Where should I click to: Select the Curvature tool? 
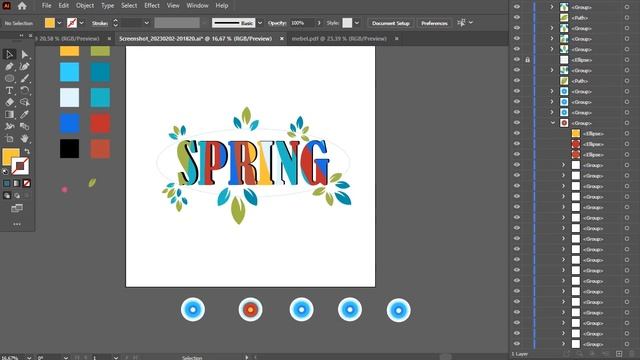pos(24,66)
